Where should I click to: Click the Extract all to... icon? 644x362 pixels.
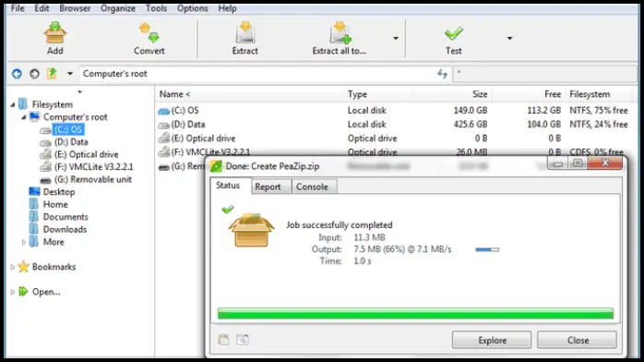click(x=340, y=33)
